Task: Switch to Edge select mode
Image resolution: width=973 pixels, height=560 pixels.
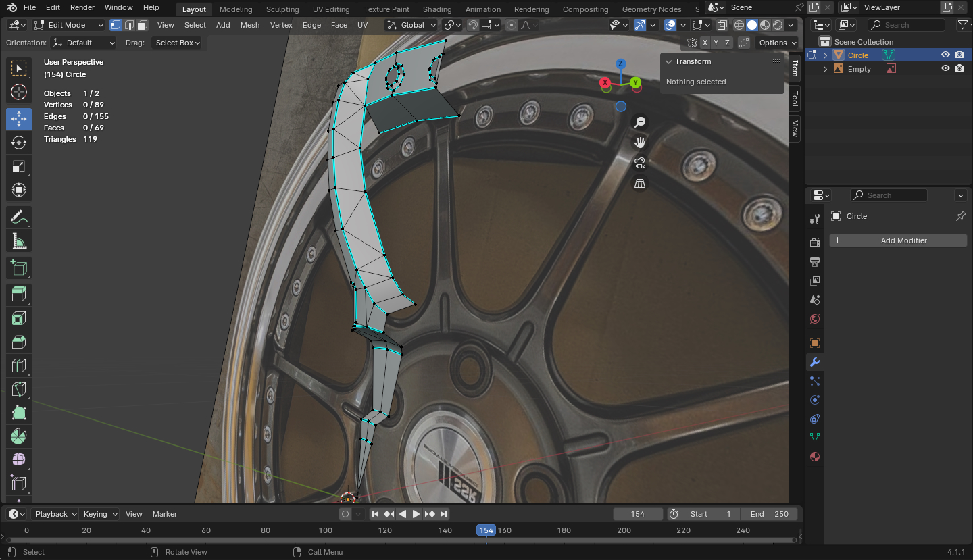Action: (128, 25)
